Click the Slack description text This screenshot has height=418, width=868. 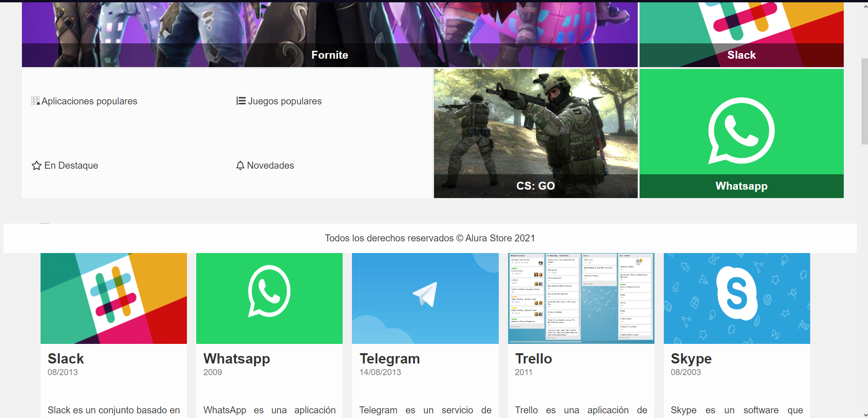tap(114, 410)
